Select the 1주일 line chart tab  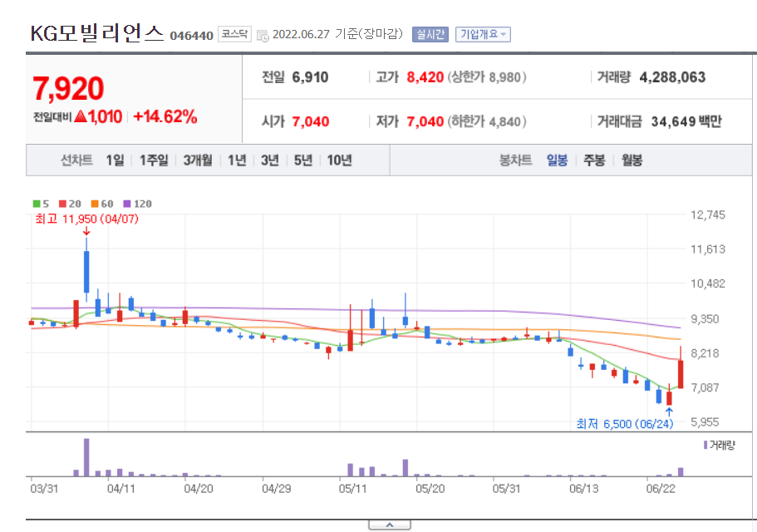[154, 160]
